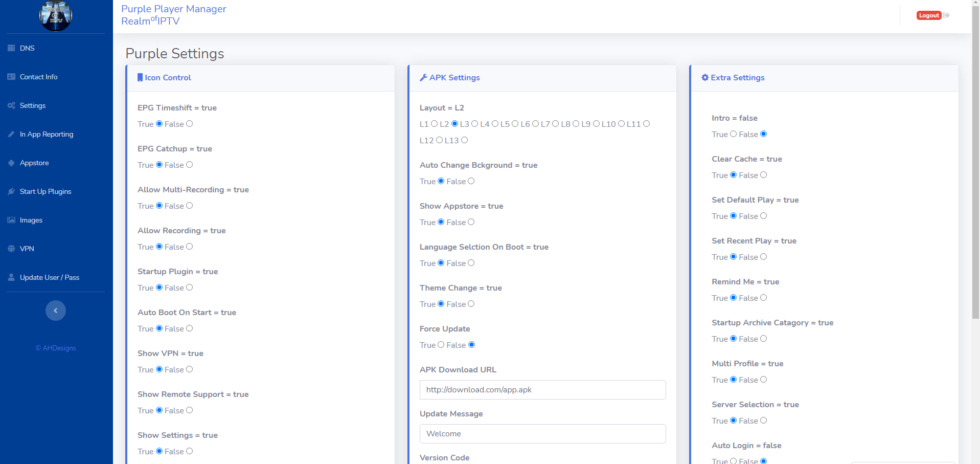Select layout L8 radio button

tap(576, 124)
